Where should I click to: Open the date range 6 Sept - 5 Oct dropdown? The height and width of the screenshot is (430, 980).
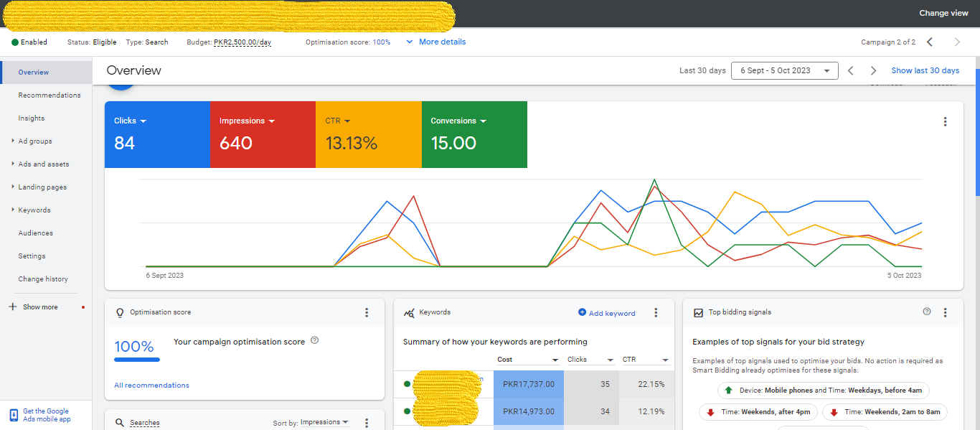[x=784, y=70]
